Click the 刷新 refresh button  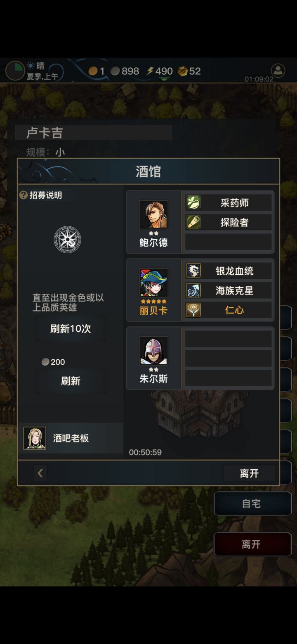point(71,381)
